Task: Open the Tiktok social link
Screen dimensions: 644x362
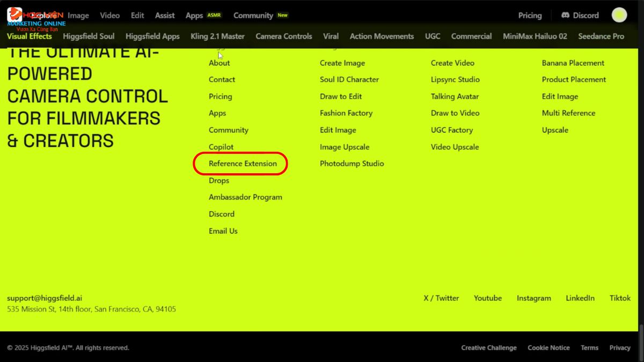Action: [620, 298]
